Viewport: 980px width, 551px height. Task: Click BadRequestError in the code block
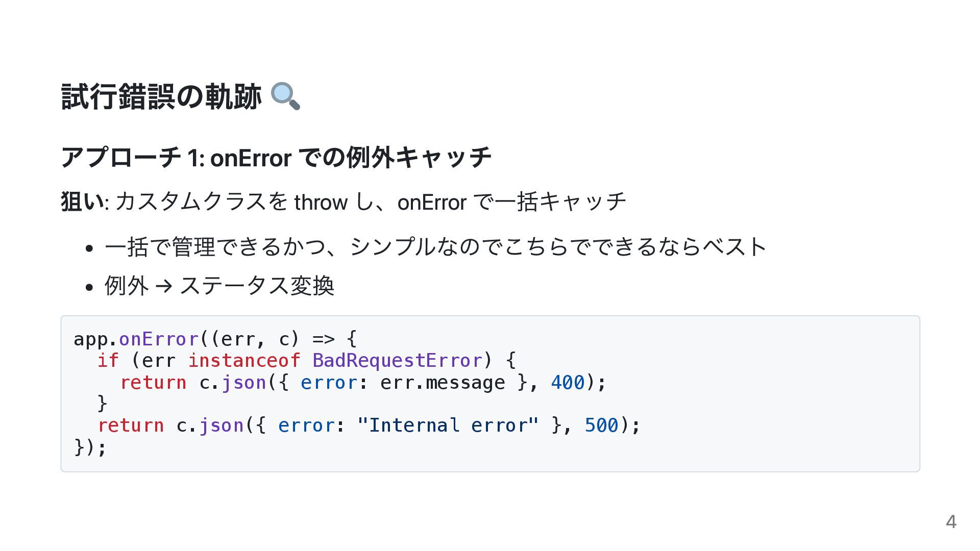[397, 361]
